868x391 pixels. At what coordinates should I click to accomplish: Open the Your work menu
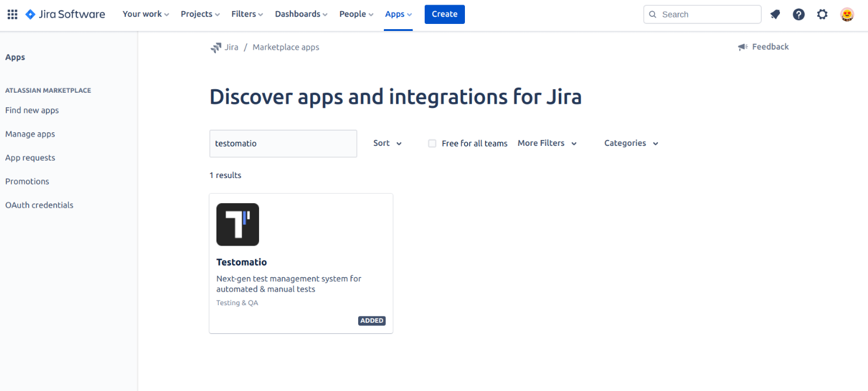click(145, 14)
